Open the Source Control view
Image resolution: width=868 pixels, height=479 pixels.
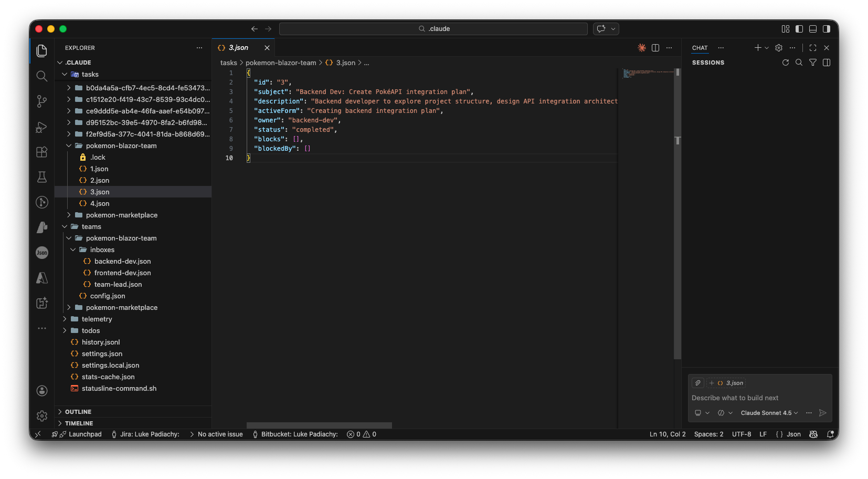(42, 101)
